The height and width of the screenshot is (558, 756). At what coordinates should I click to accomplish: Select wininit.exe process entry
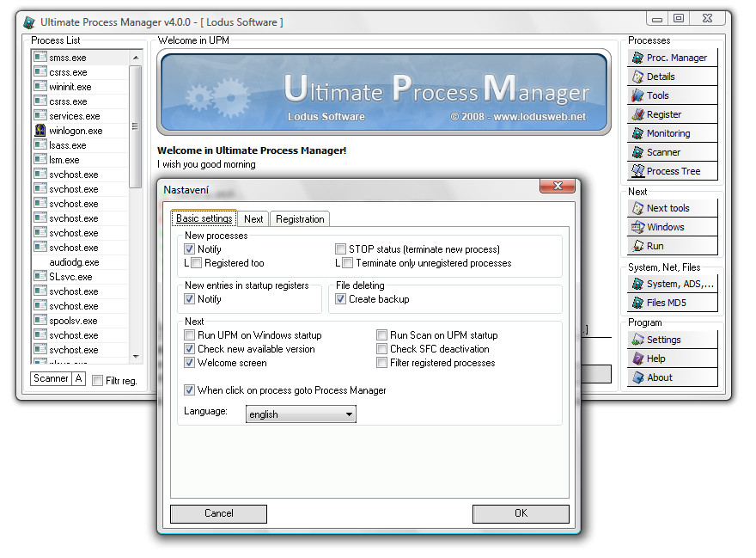[x=81, y=87]
